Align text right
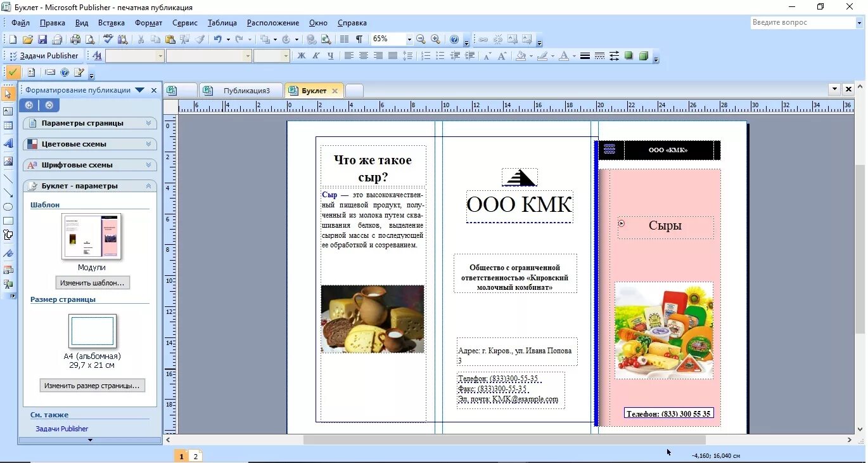This screenshot has width=868, height=463. point(378,56)
